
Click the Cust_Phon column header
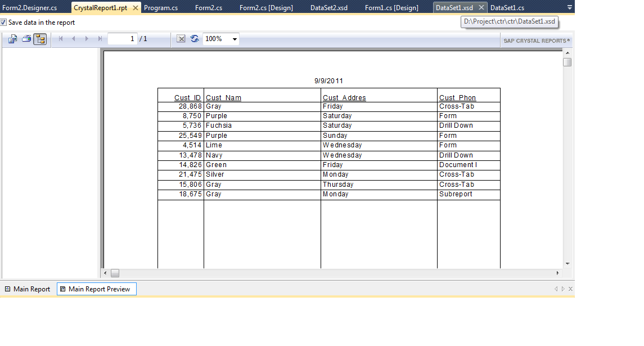pos(457,98)
